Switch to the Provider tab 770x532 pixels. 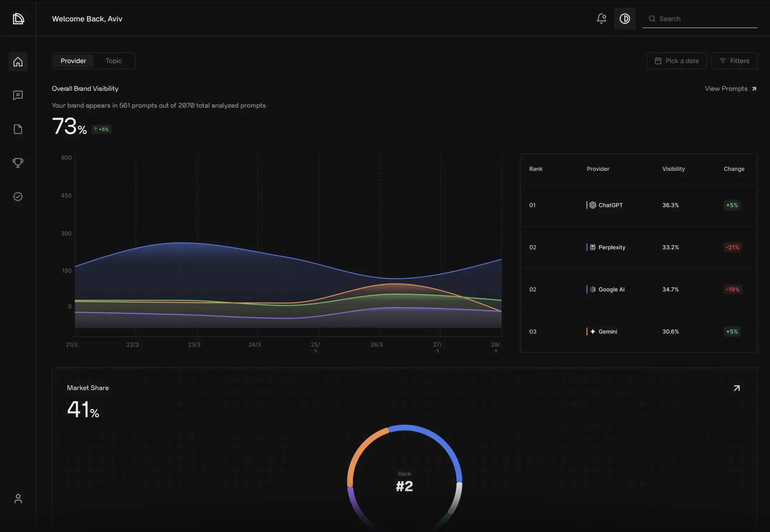point(73,61)
